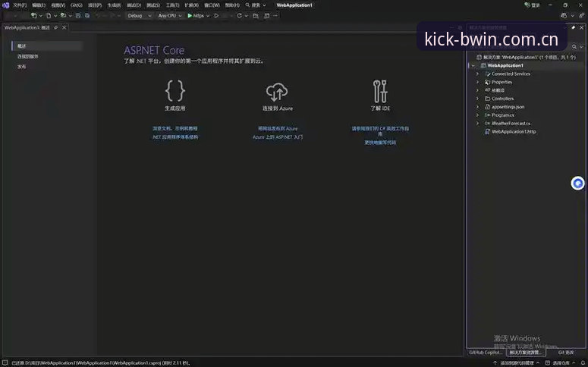Switch to the Git 更改 panel tab

(566, 353)
